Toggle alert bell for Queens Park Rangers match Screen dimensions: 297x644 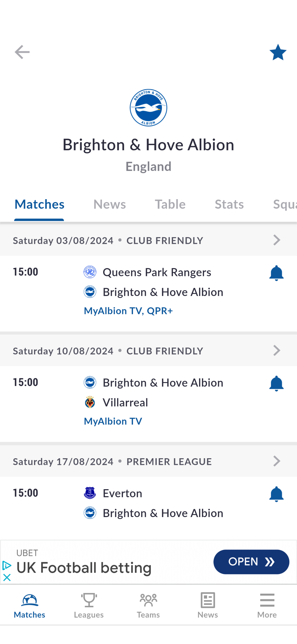276,273
